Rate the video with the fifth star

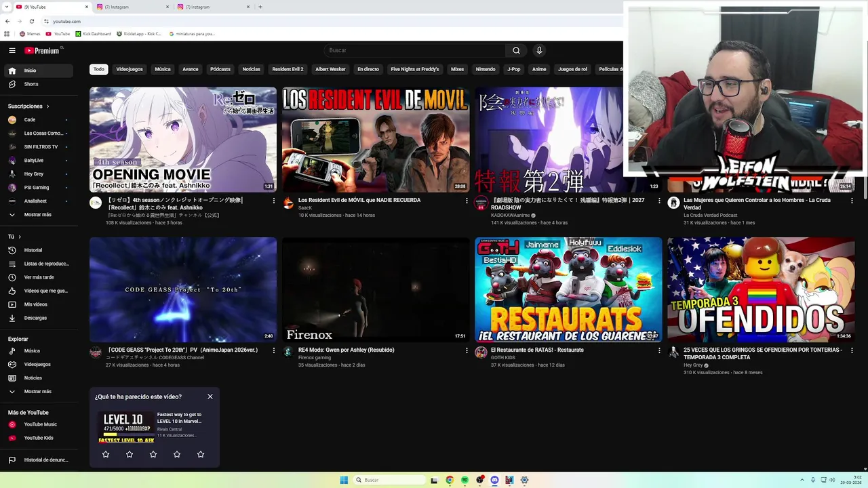tap(201, 454)
